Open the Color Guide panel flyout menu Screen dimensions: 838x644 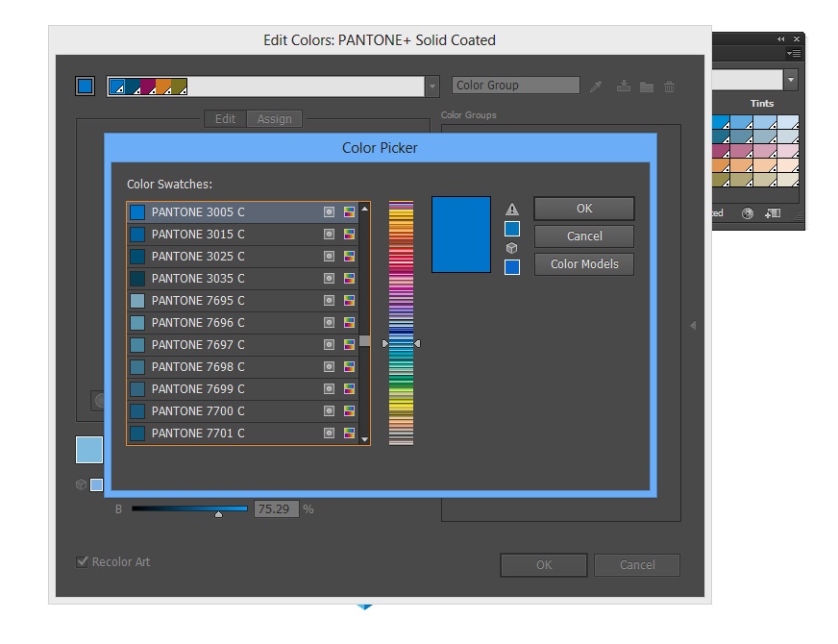tap(793, 54)
